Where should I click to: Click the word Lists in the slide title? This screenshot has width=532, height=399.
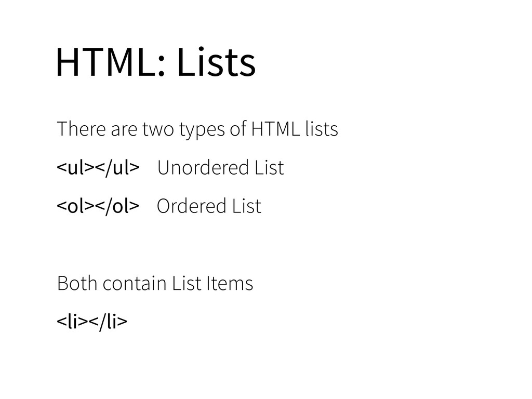click(x=216, y=63)
